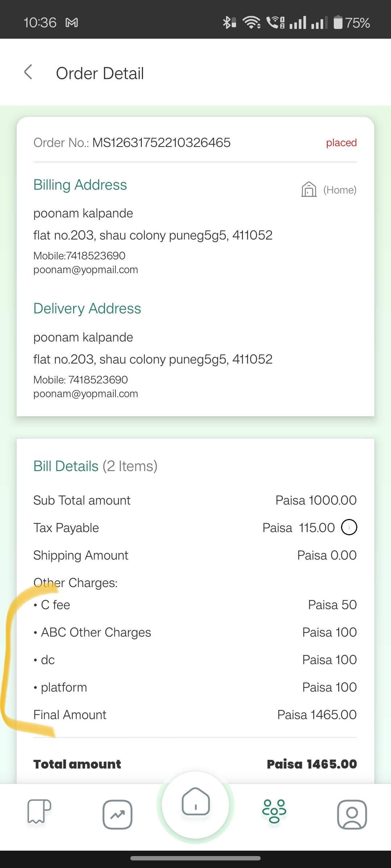Tap the delivery mobile number 7418523690
Viewport: 391px width, 868px height.
coord(98,380)
